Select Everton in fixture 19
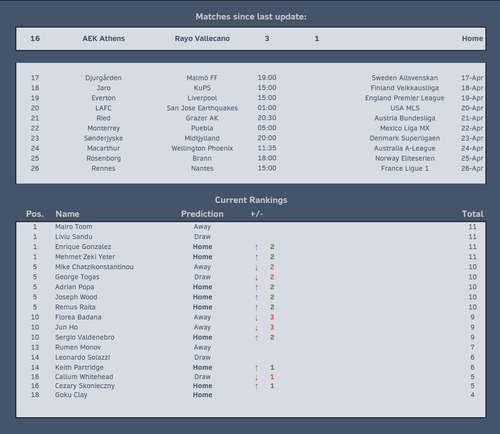 click(x=103, y=98)
